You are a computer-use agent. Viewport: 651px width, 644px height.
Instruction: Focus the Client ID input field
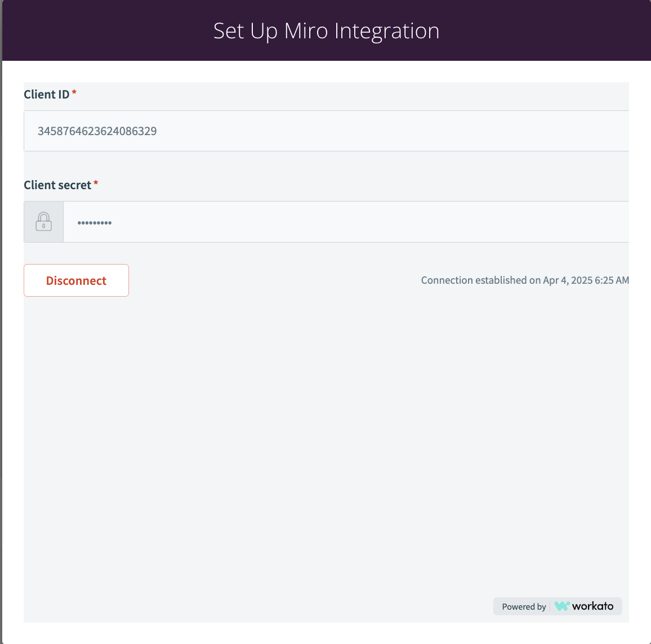pos(326,131)
